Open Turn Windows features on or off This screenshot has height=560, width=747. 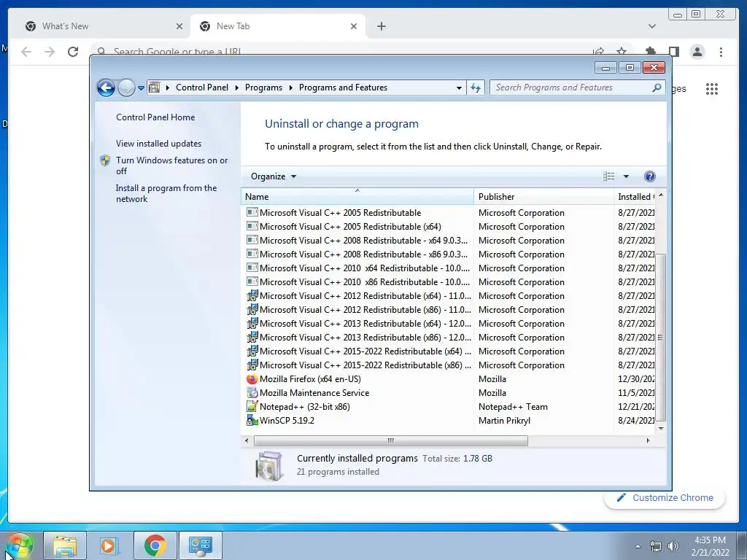point(172,166)
